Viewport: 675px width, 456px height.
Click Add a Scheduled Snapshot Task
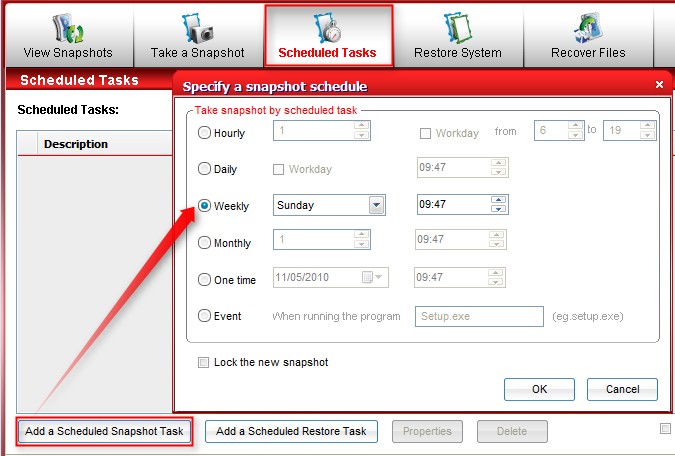click(x=104, y=431)
